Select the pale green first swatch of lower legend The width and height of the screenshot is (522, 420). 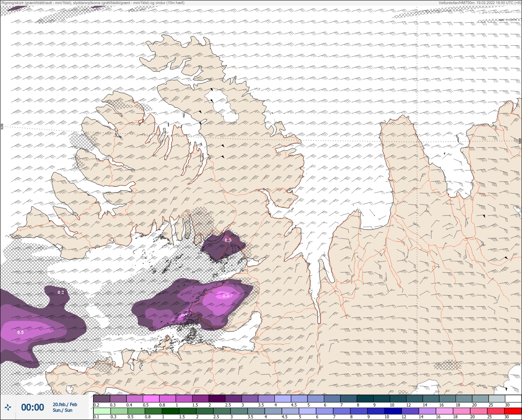102,411
